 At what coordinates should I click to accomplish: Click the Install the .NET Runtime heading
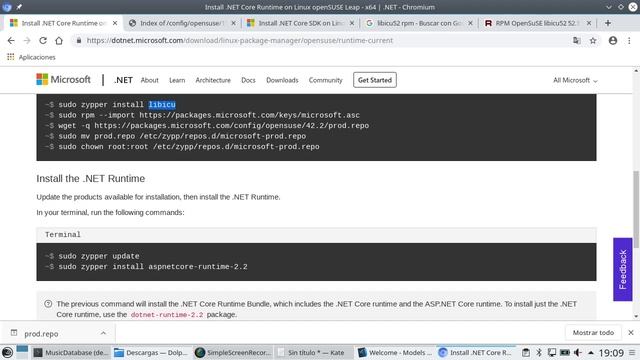[x=91, y=178]
